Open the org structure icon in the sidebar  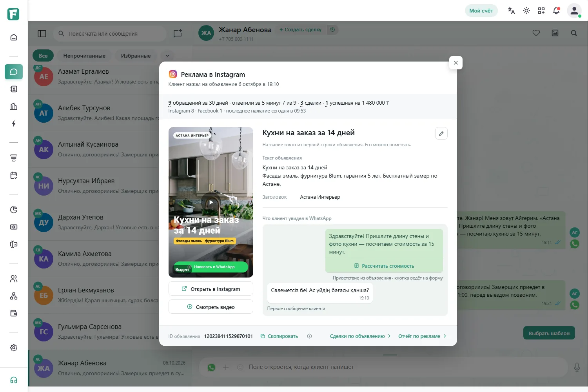(14, 296)
